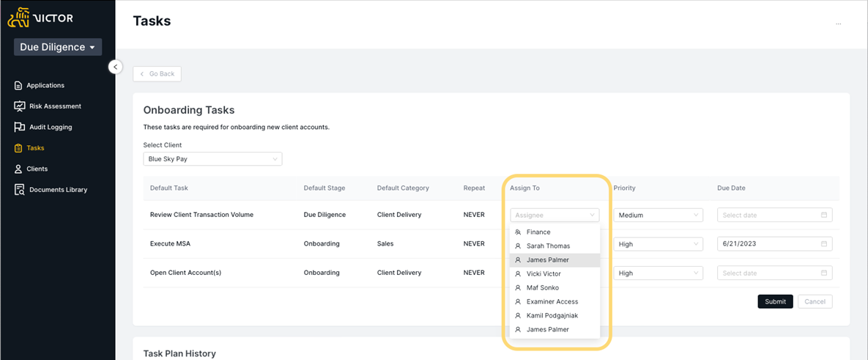This screenshot has height=360, width=868.
Task: Open Audit Logging page
Action: (51, 127)
